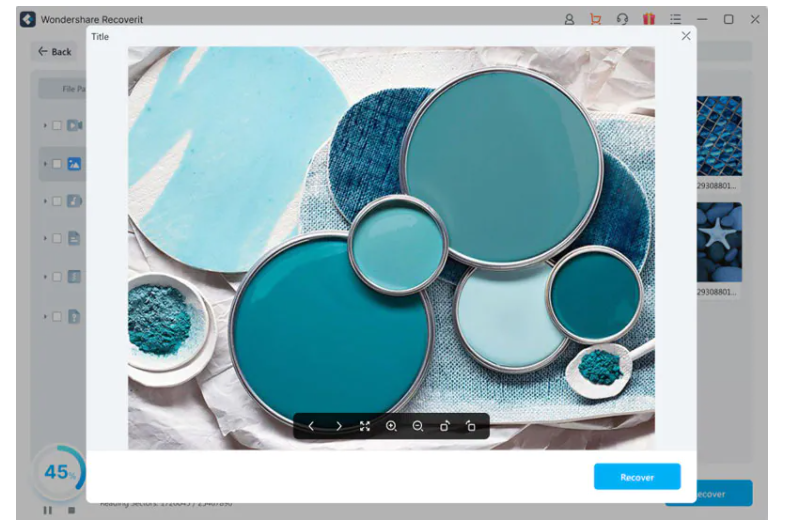Select the Video category icon
Image resolution: width=791 pixels, height=523 pixels.
pyautogui.click(x=75, y=125)
